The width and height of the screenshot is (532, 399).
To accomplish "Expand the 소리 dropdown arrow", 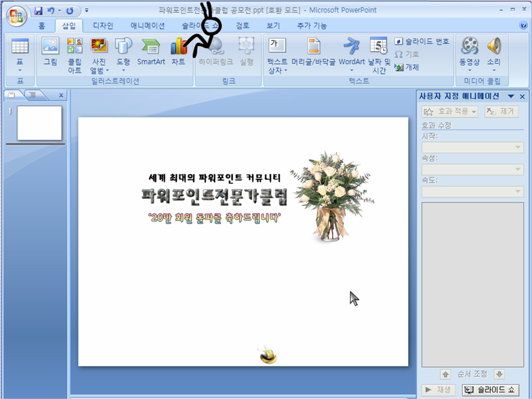I will pos(493,70).
